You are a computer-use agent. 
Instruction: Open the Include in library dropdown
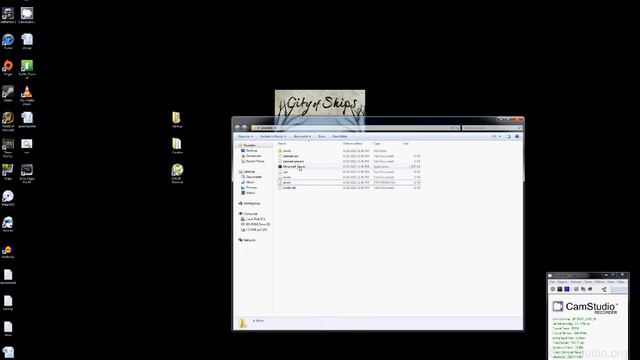273,136
